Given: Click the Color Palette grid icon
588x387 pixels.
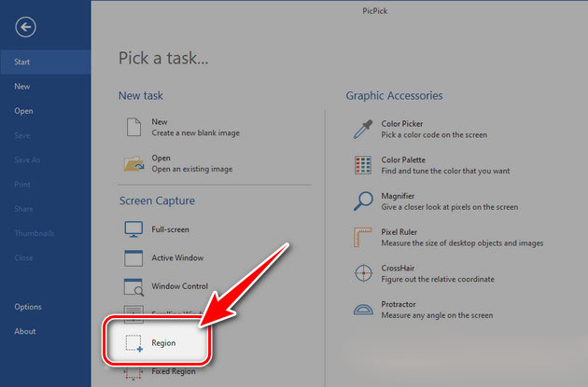Looking at the screenshot, I should (x=363, y=165).
